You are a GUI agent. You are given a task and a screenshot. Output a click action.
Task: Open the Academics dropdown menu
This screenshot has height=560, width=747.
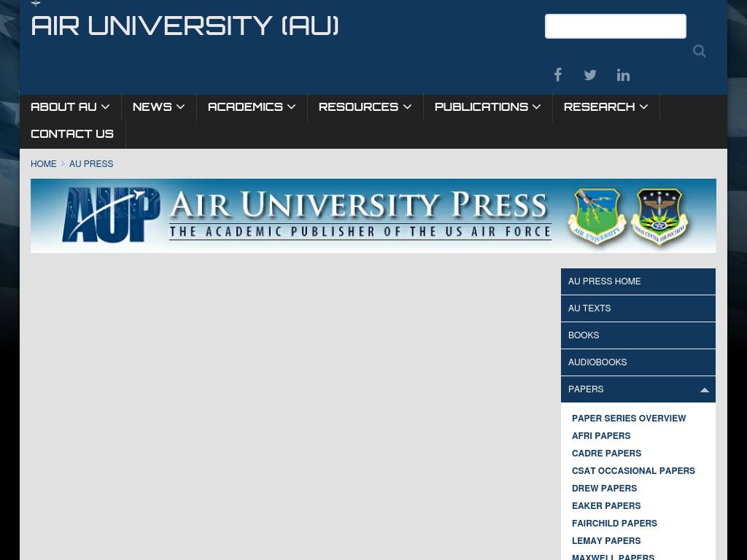(x=252, y=107)
